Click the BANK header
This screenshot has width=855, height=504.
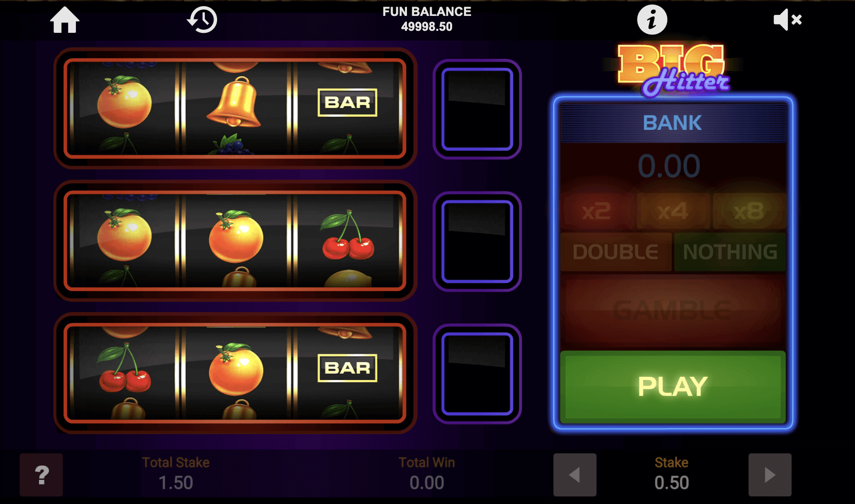pyautogui.click(x=673, y=123)
